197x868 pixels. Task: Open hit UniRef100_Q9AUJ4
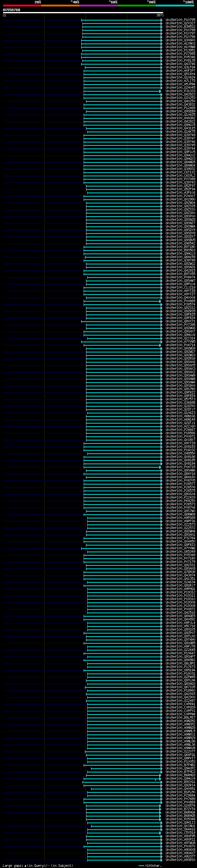pyautogui.click(x=180, y=779)
